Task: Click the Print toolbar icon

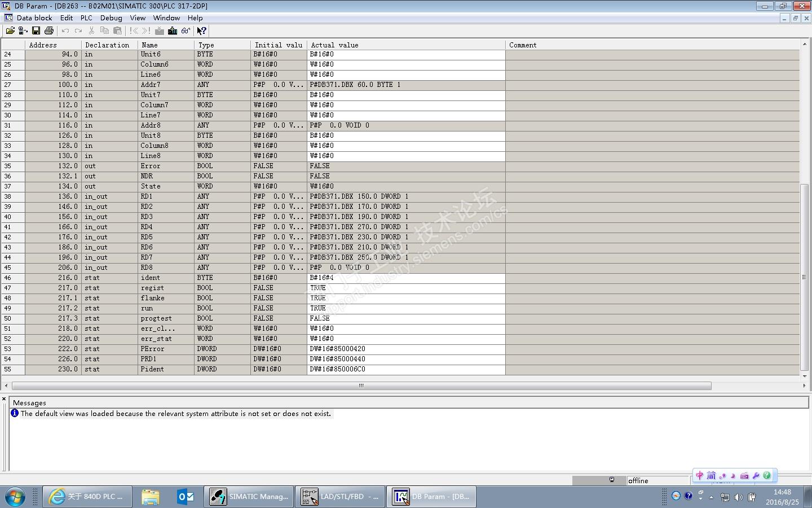Action: pos(49,30)
